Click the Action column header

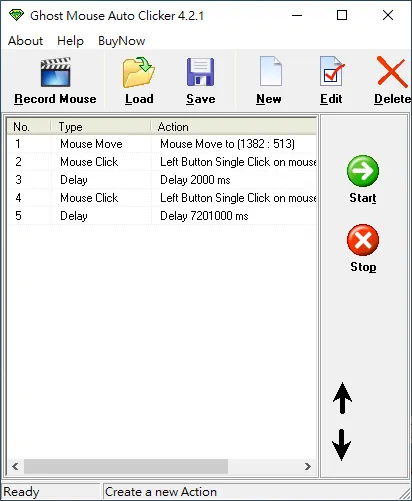click(233, 127)
